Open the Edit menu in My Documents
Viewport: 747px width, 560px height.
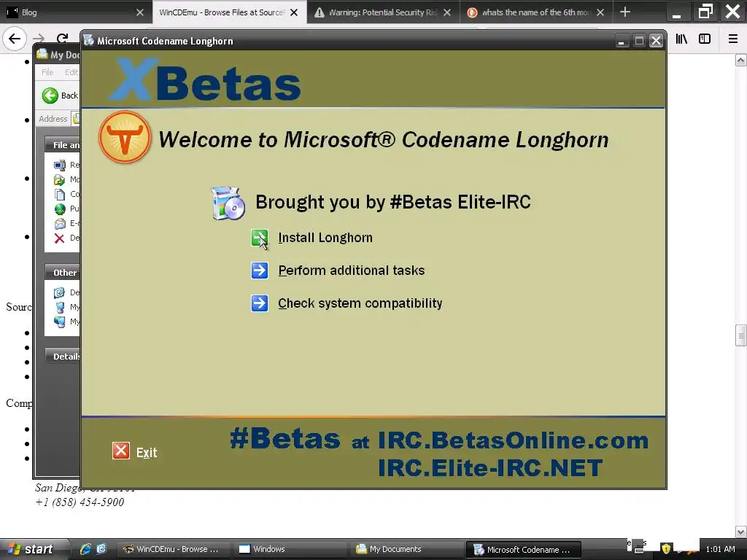[x=71, y=72]
